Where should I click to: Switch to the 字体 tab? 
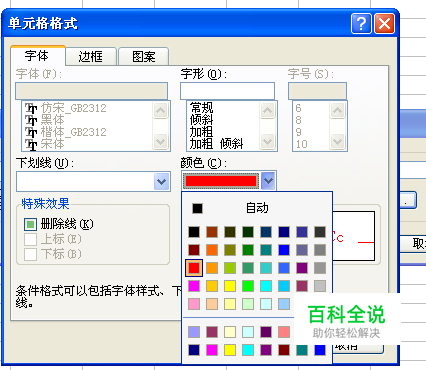pos(37,56)
